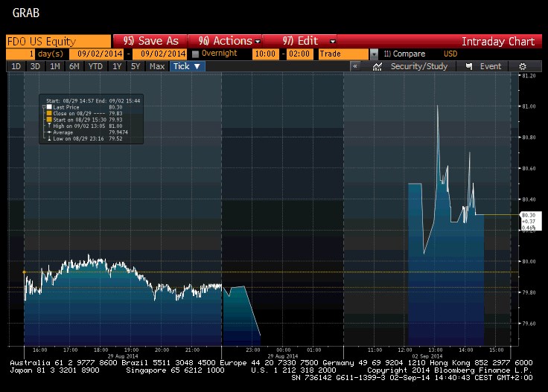Click the collapse double-arrow icon
This screenshot has height=392, width=548.
pos(355,66)
